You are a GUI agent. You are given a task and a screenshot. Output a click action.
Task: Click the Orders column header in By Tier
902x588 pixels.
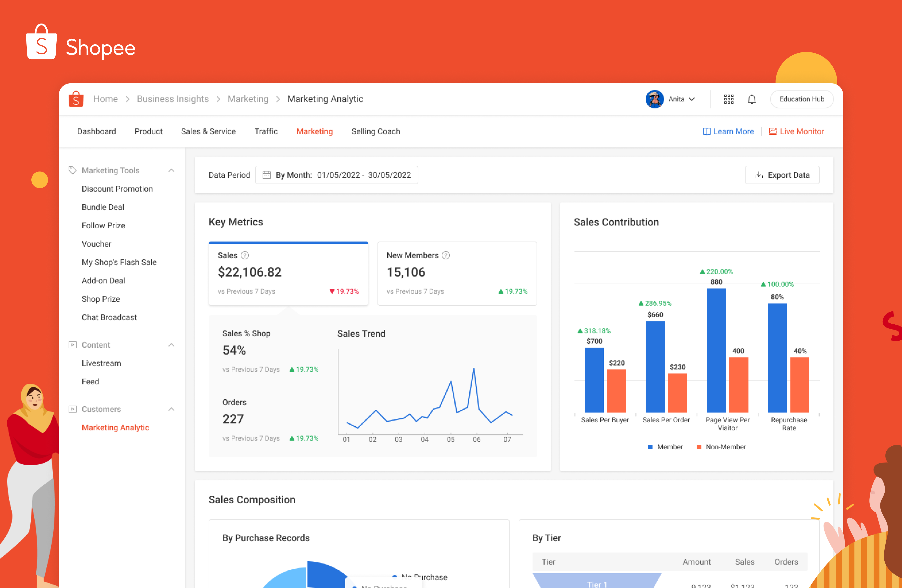click(786, 562)
